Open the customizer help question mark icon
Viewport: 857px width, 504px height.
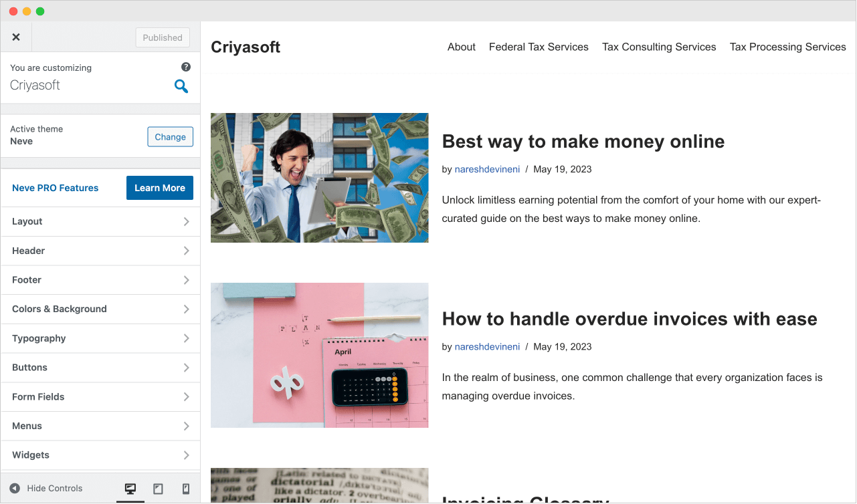pos(186,67)
